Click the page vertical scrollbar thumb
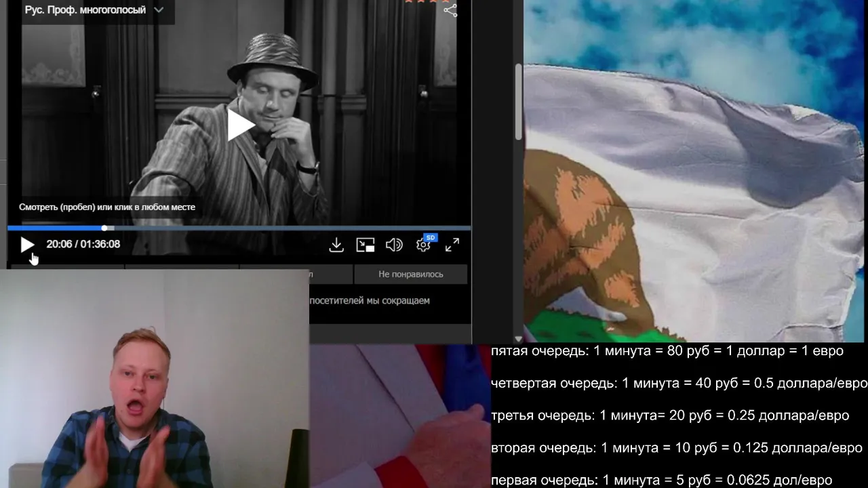Viewport: 868px width, 488px height. tap(519, 102)
